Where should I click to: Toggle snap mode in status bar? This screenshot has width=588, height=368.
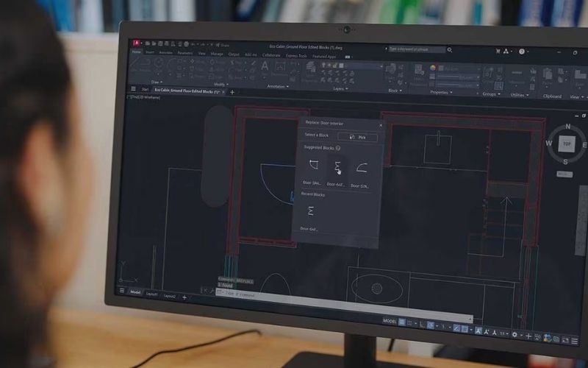(x=410, y=323)
